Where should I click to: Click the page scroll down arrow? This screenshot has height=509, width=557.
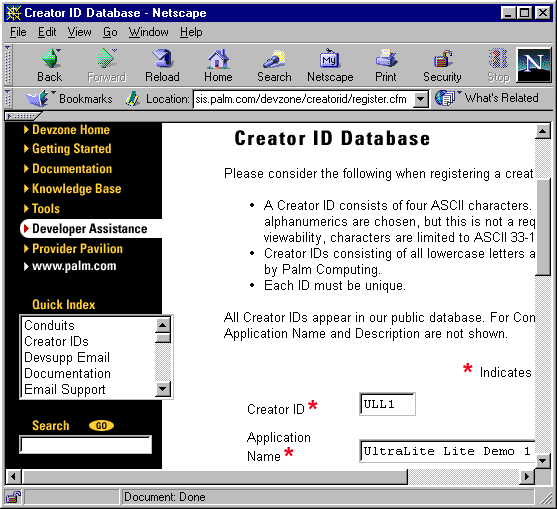pos(543,461)
